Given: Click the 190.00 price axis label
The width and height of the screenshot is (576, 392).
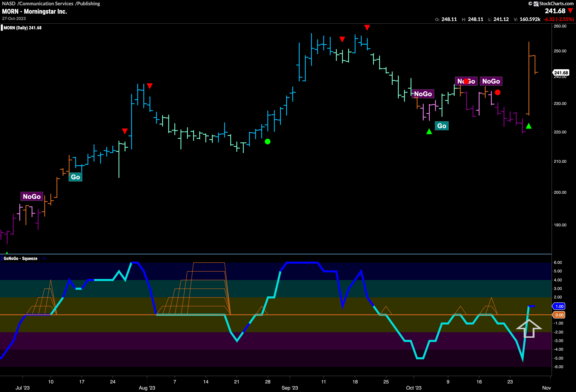Looking at the screenshot, I should tap(560, 225).
